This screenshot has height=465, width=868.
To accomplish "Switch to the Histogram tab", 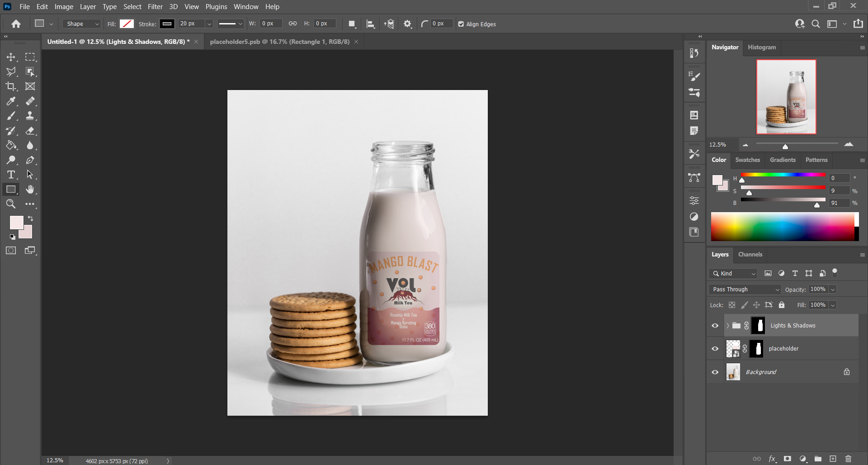I will [762, 47].
